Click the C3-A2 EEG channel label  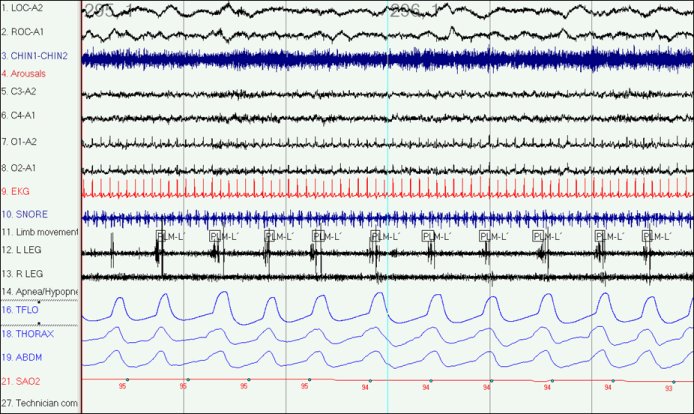coord(21,91)
